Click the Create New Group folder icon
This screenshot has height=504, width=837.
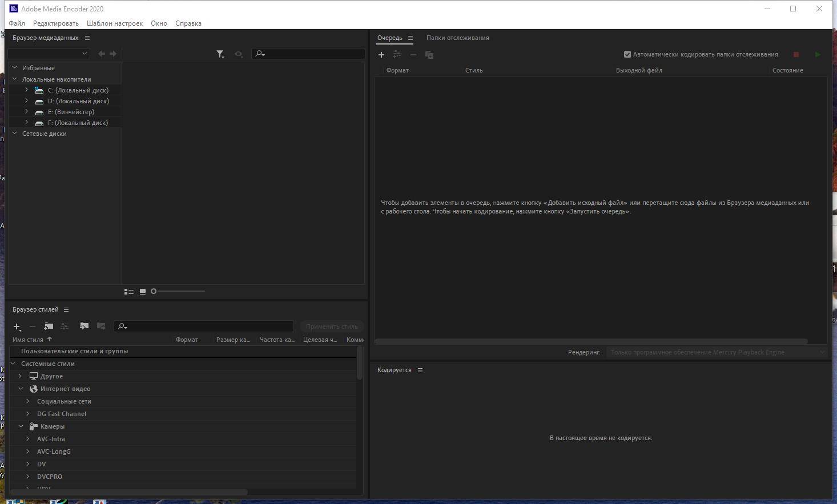tap(49, 326)
